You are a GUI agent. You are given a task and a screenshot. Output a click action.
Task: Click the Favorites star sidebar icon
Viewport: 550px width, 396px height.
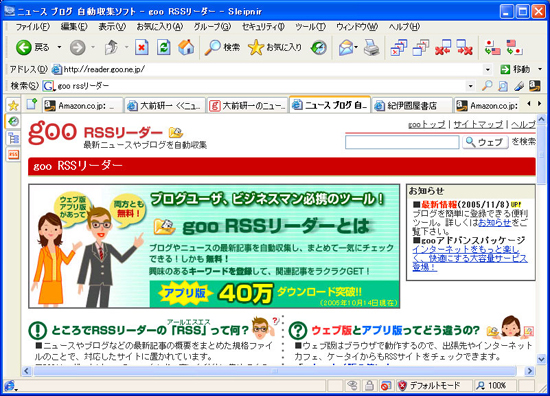(13, 105)
